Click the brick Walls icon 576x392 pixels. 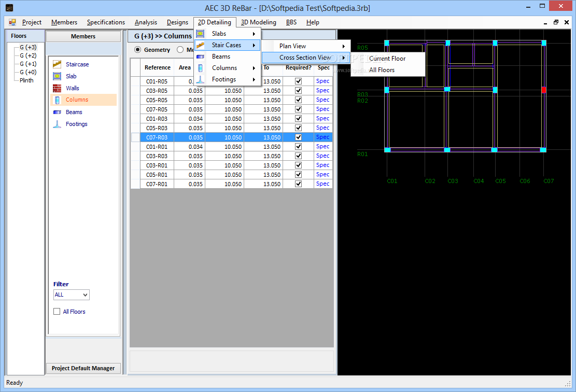point(57,88)
